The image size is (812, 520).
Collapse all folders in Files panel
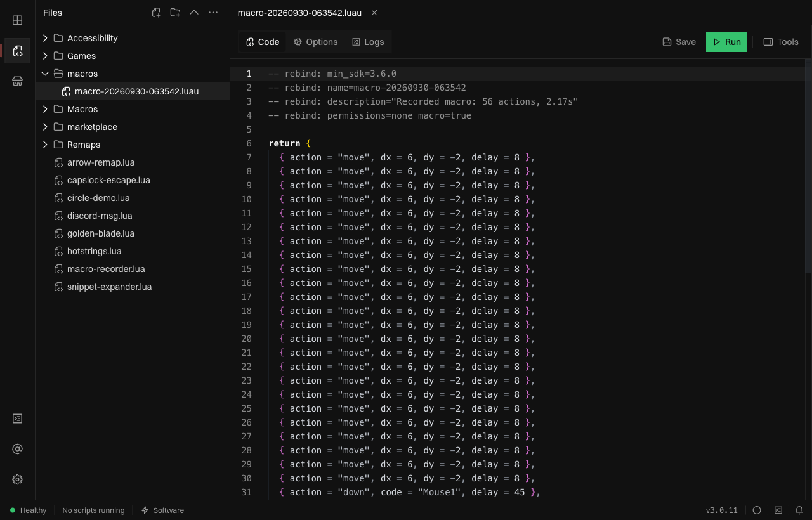(194, 13)
